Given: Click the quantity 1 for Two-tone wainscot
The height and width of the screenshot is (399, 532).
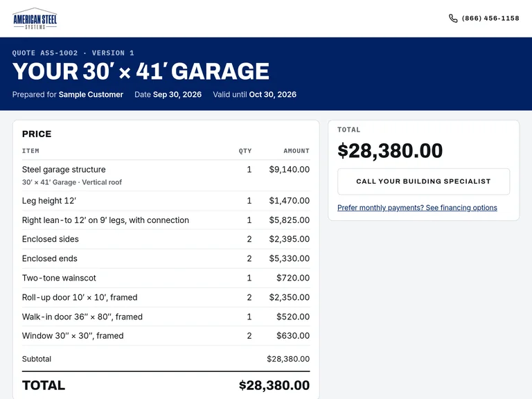Looking at the screenshot, I should (249, 278).
